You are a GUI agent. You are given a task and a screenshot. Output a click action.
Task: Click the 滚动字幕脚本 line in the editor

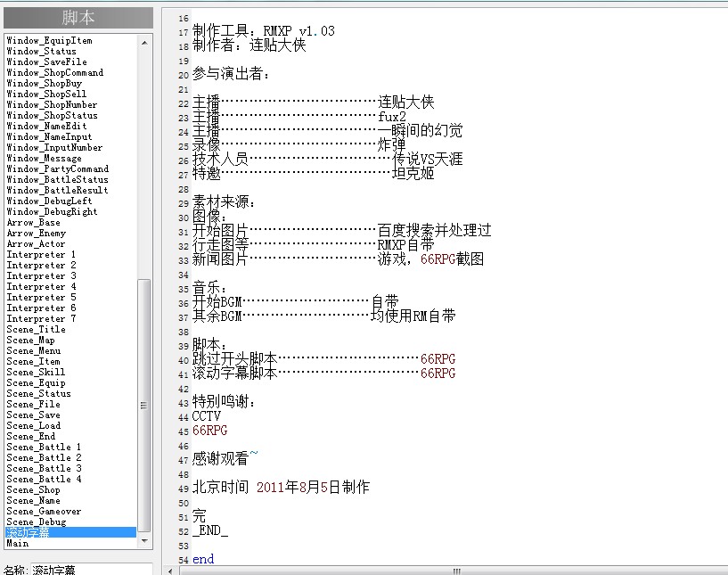[323, 373]
